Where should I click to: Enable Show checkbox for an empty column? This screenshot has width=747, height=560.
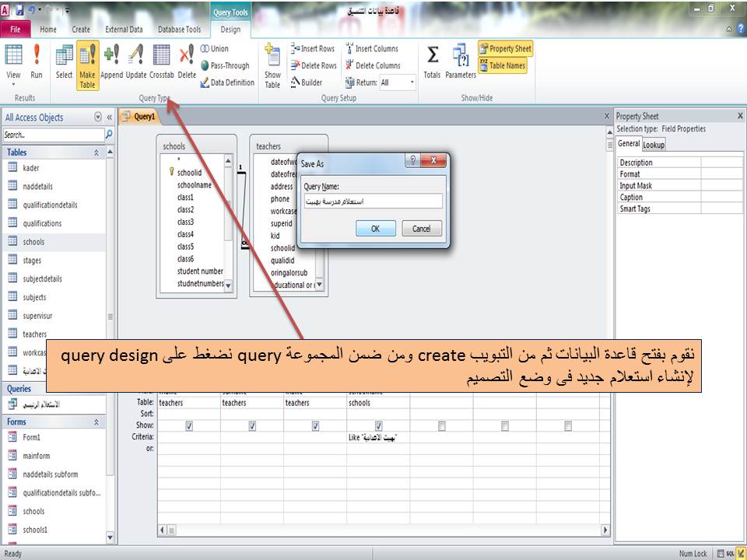pyautogui.click(x=442, y=425)
